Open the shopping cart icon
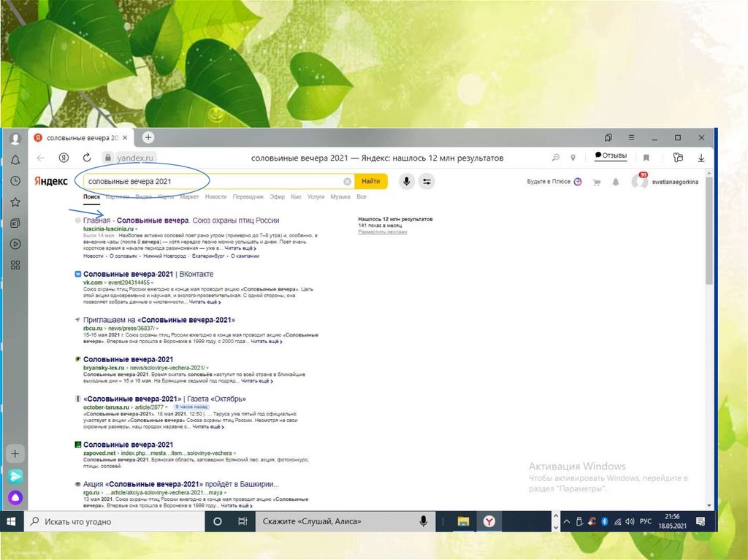This screenshot has height=560, width=748. (x=596, y=183)
